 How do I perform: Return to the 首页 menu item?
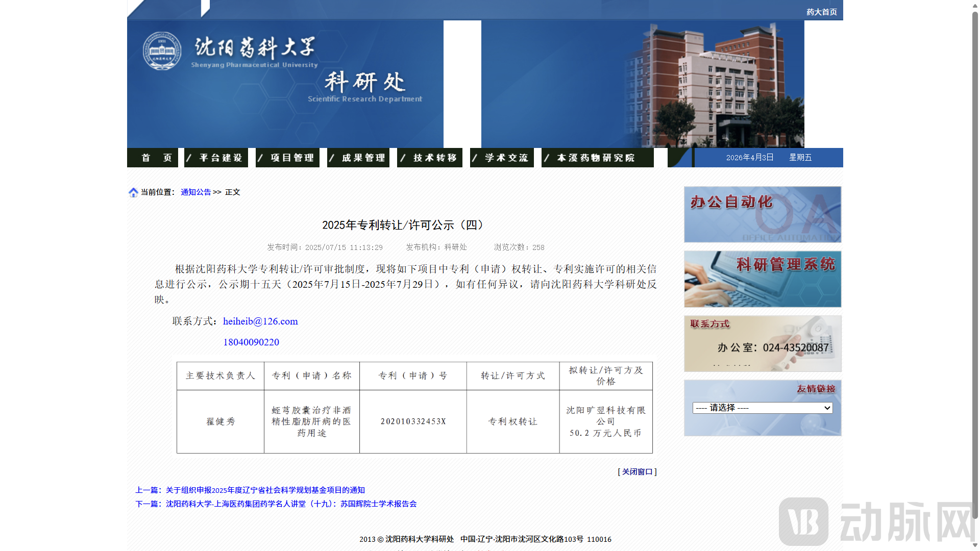click(x=152, y=158)
